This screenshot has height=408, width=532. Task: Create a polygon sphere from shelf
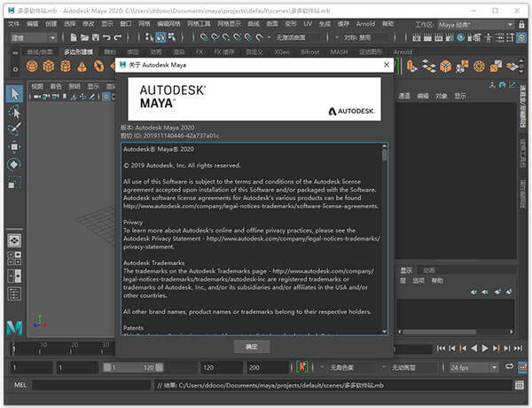[x=32, y=66]
